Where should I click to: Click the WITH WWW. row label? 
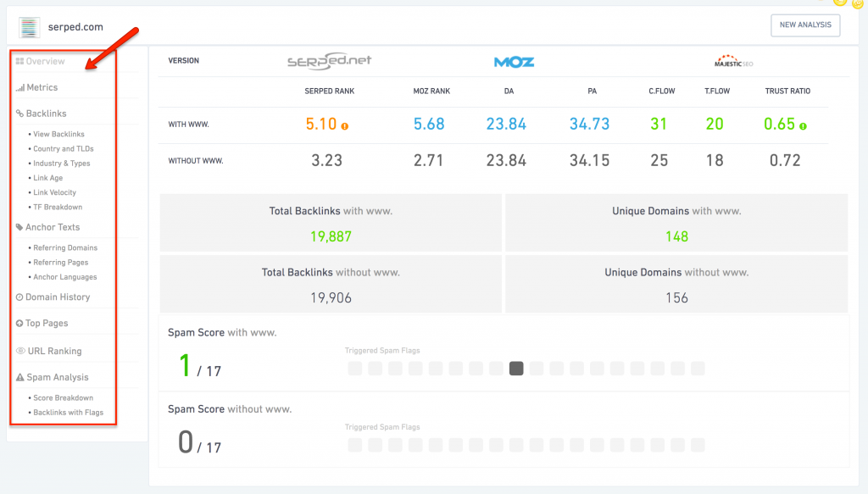(x=188, y=125)
